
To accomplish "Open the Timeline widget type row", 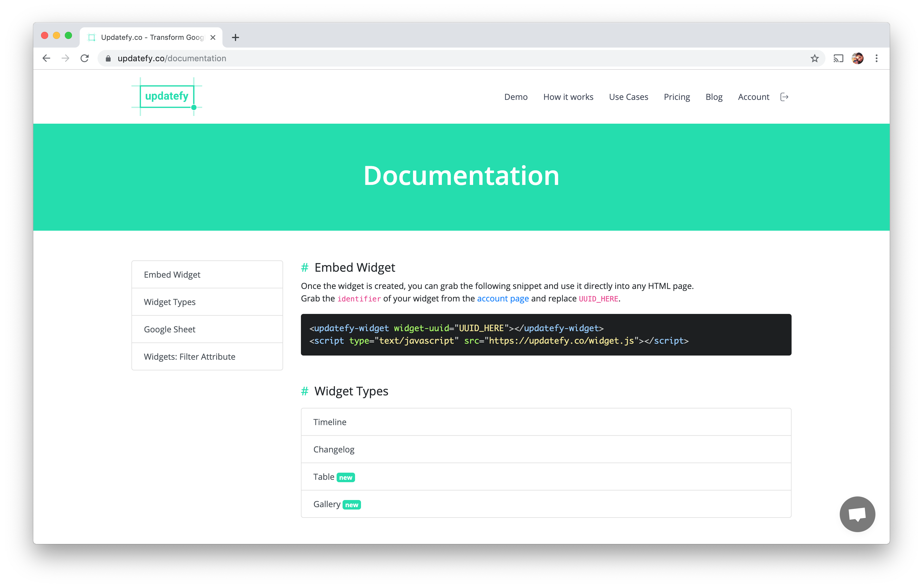I will (x=546, y=422).
